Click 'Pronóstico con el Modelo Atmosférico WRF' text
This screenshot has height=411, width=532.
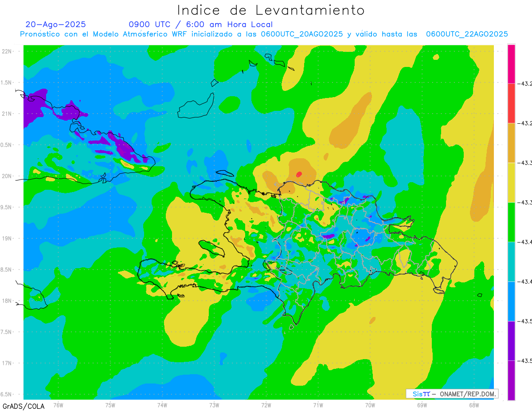(x=103, y=34)
